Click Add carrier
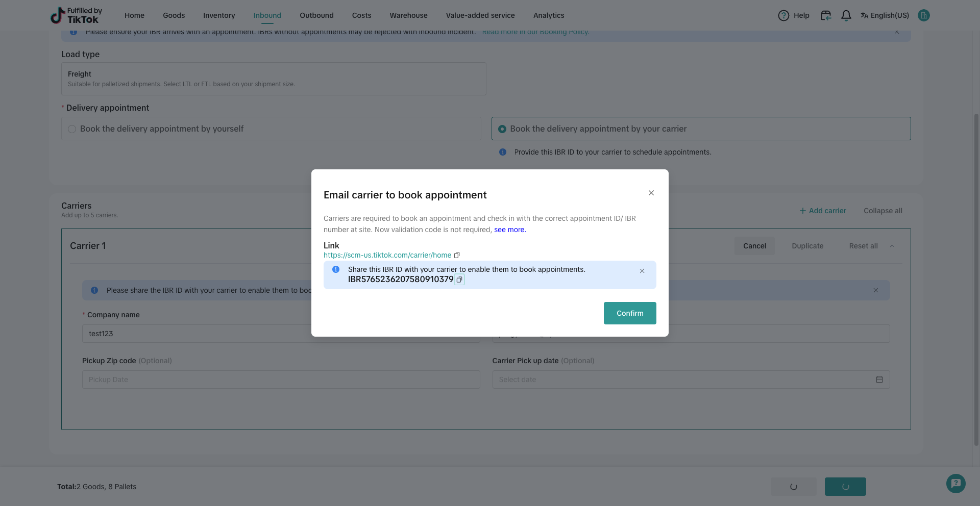The width and height of the screenshot is (980, 506). pyautogui.click(x=822, y=211)
